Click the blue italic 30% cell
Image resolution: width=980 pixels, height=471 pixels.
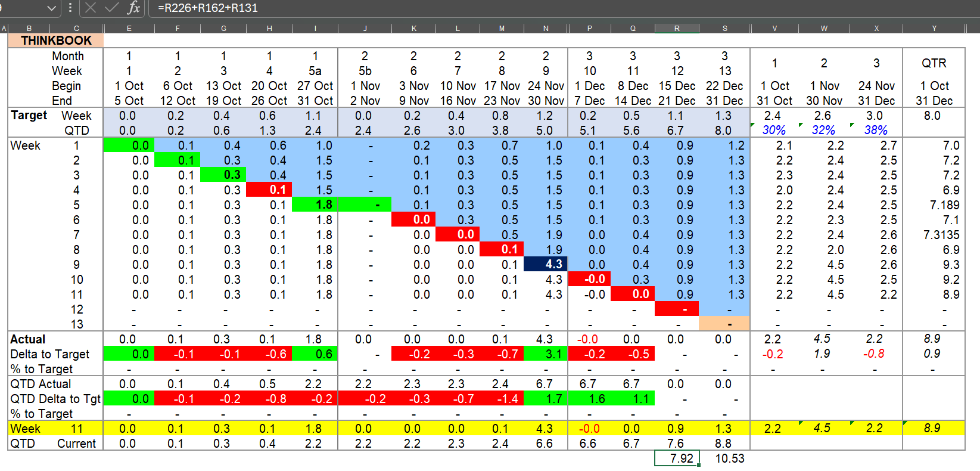[x=774, y=130]
